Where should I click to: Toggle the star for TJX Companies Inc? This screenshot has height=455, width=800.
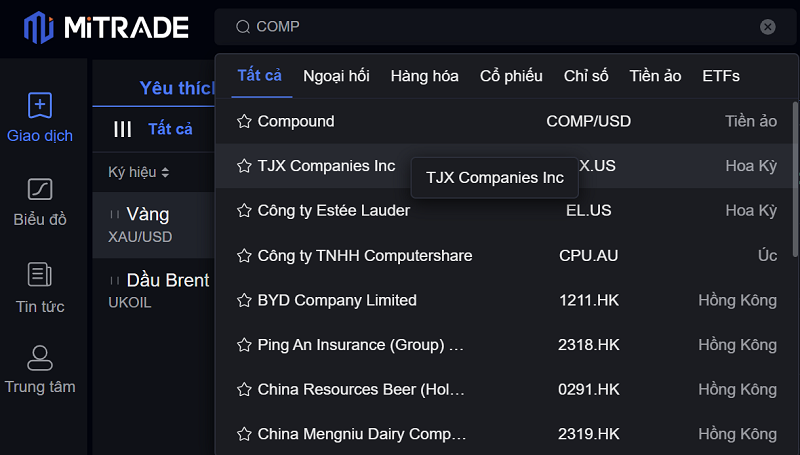click(244, 166)
